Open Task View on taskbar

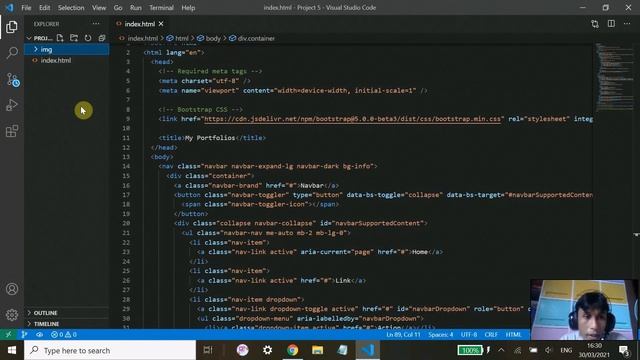(x=208, y=350)
